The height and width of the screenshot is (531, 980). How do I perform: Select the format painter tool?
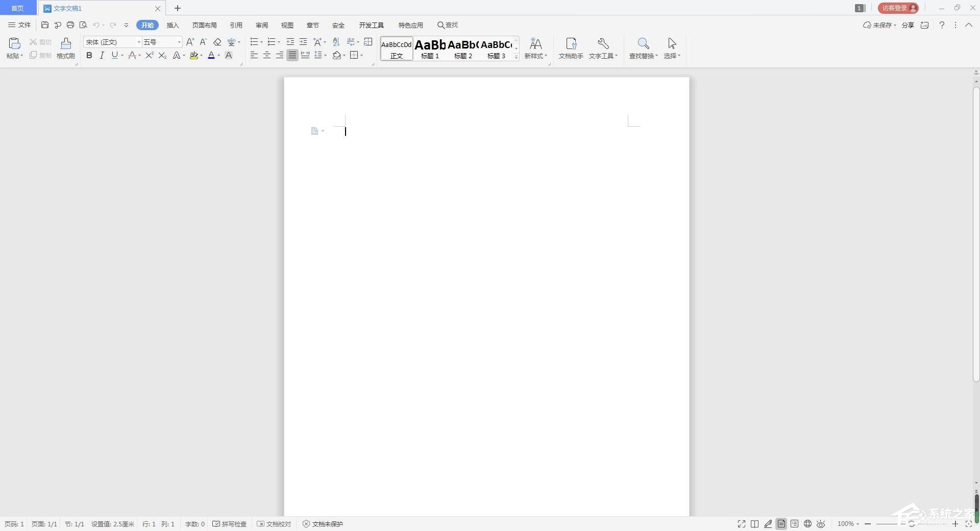[x=65, y=49]
